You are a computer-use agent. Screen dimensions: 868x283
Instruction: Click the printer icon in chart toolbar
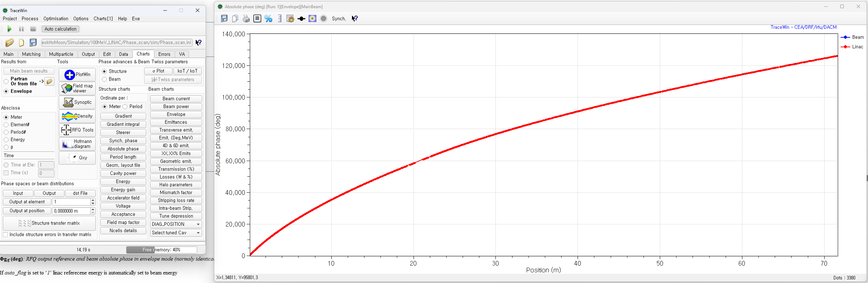[246, 19]
